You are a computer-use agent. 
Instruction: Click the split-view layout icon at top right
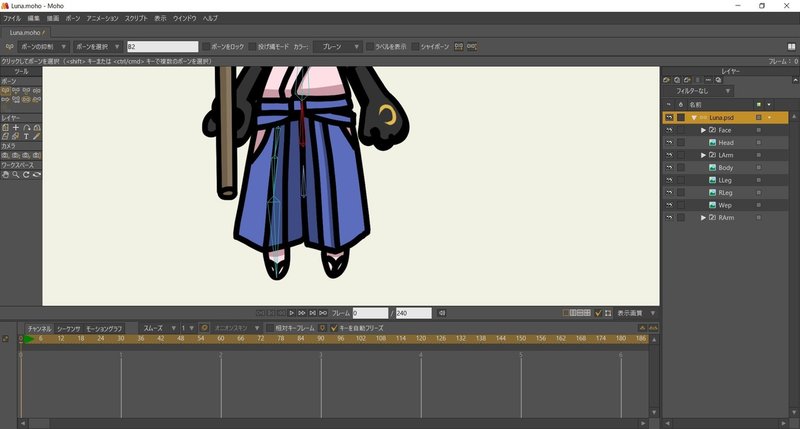coord(791,46)
